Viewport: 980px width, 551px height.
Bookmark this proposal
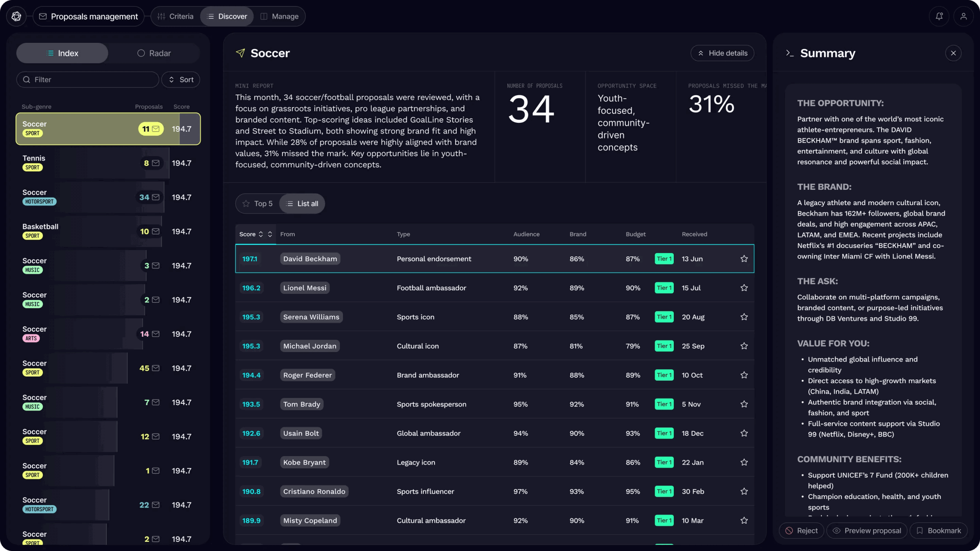pos(939,531)
